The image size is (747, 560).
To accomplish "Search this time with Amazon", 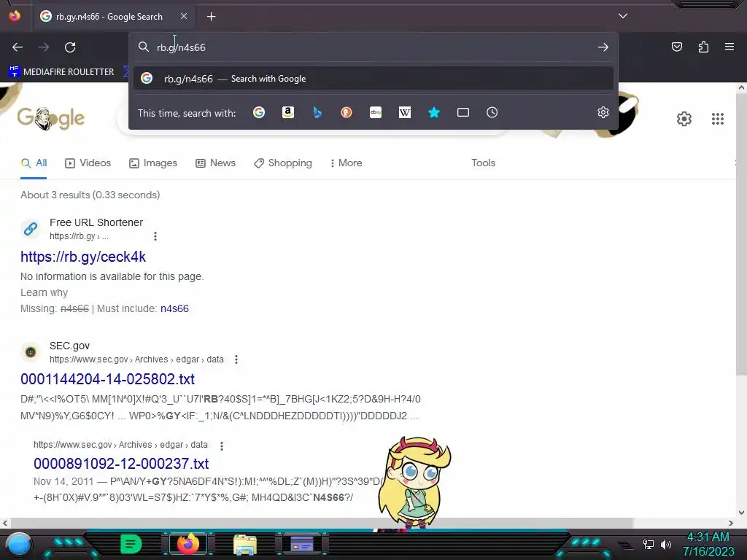I will click(287, 112).
